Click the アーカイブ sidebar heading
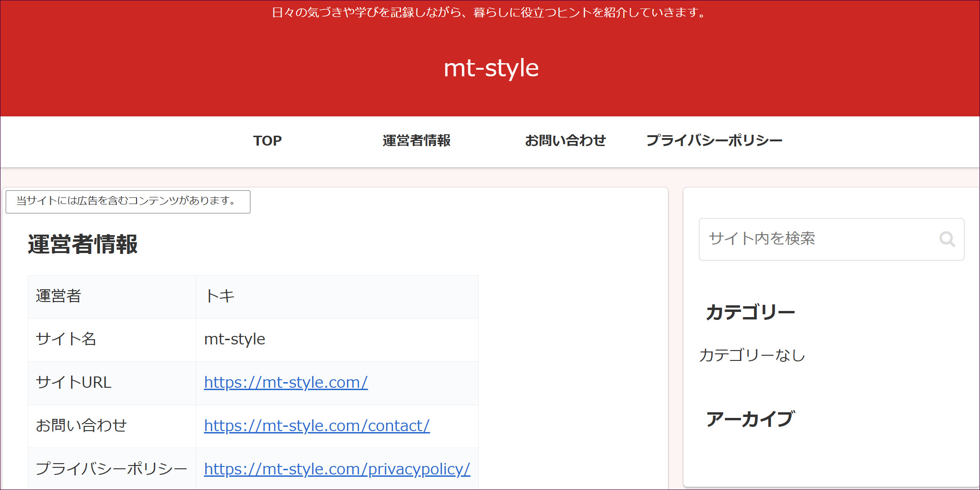Image resolution: width=980 pixels, height=490 pixels. (750, 419)
